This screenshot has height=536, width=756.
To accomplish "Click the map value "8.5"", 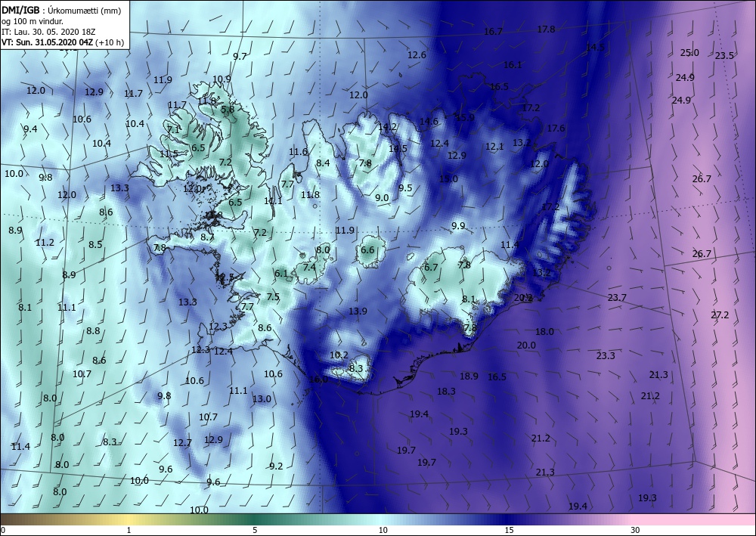I will [95, 244].
